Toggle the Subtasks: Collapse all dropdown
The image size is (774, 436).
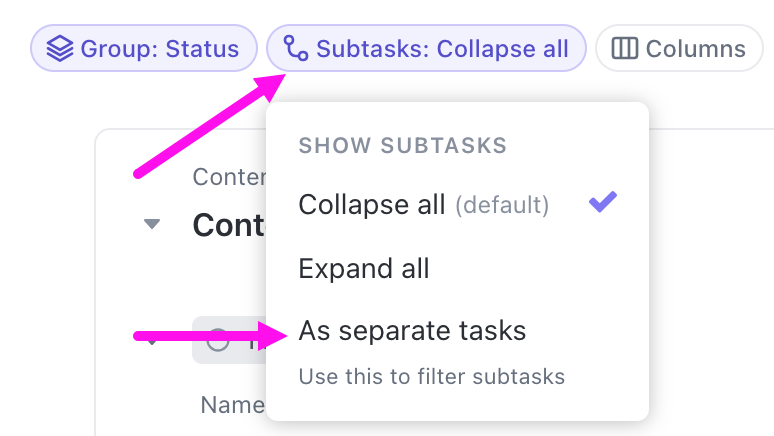426,48
